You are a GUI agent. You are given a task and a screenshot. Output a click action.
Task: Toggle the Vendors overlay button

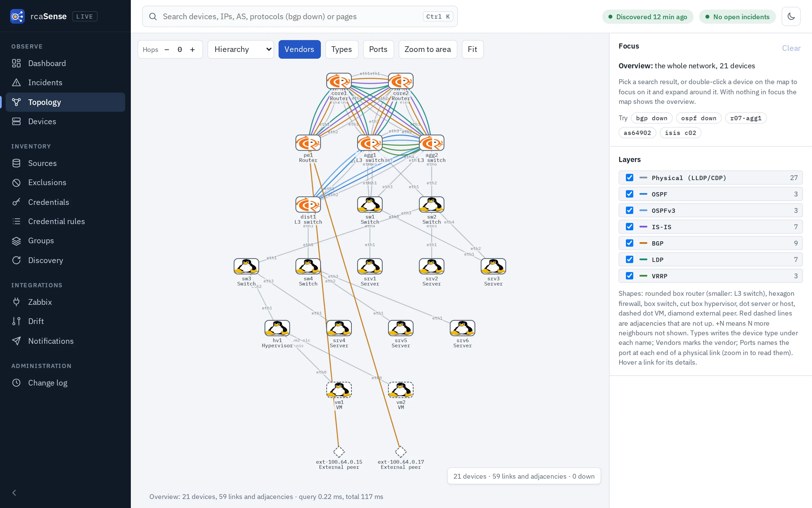pyautogui.click(x=299, y=49)
